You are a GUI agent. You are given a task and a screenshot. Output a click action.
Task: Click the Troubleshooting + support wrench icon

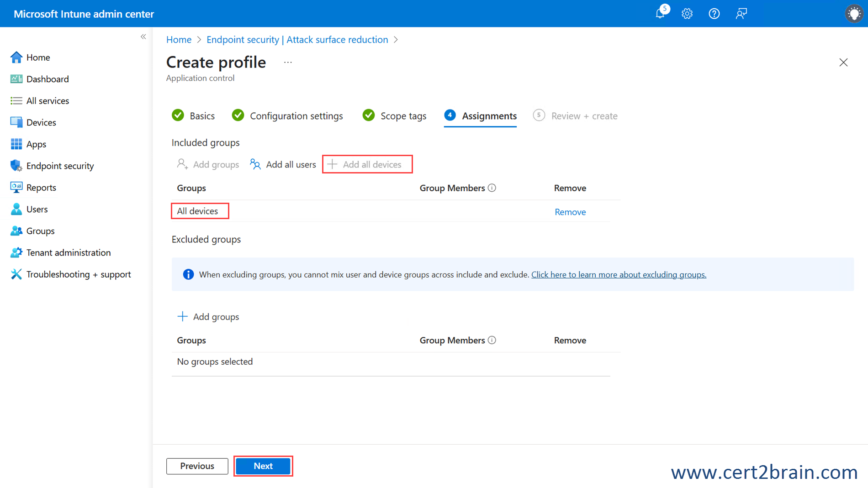(x=16, y=274)
